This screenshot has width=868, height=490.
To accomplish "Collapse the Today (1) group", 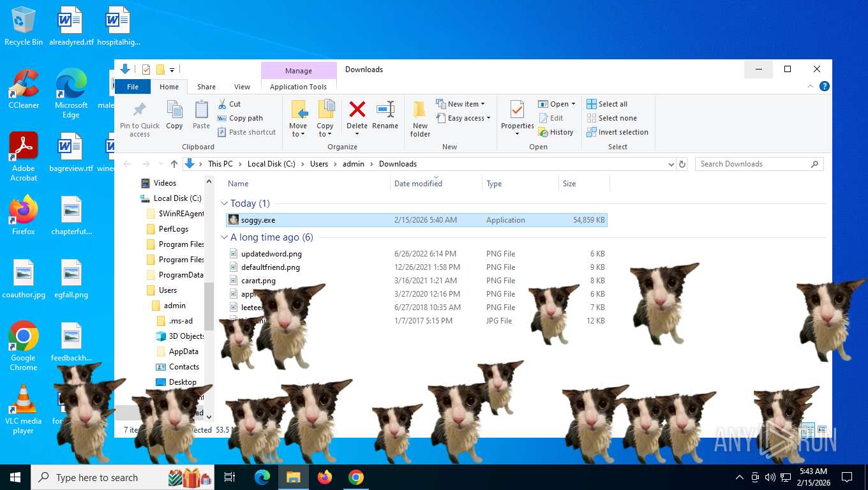I will point(224,204).
